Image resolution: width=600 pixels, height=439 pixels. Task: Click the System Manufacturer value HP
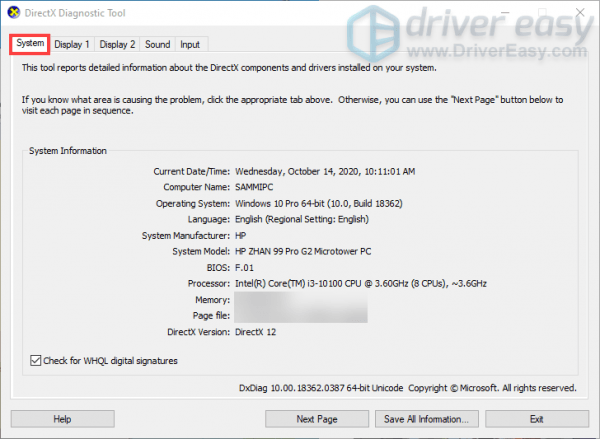[x=241, y=235]
